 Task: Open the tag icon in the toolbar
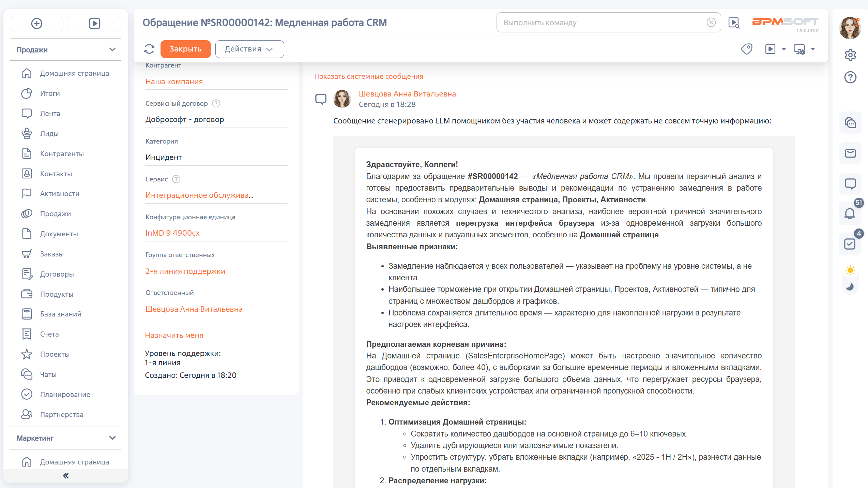point(747,49)
